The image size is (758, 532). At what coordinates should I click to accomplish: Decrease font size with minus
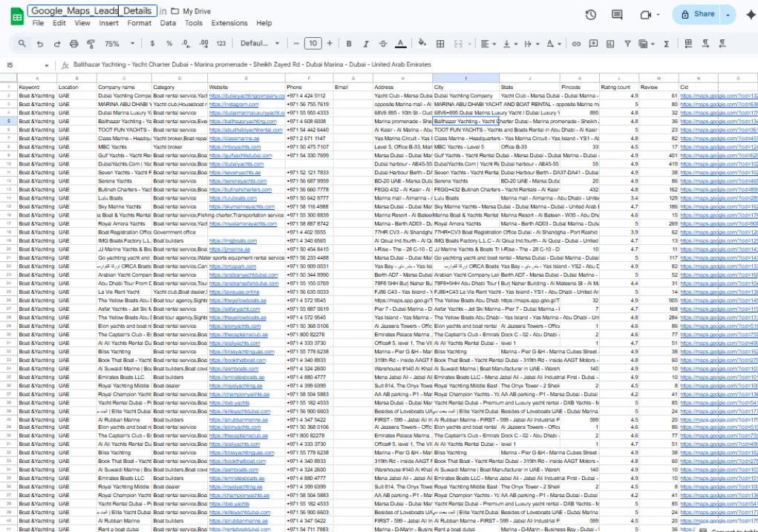tap(296, 44)
